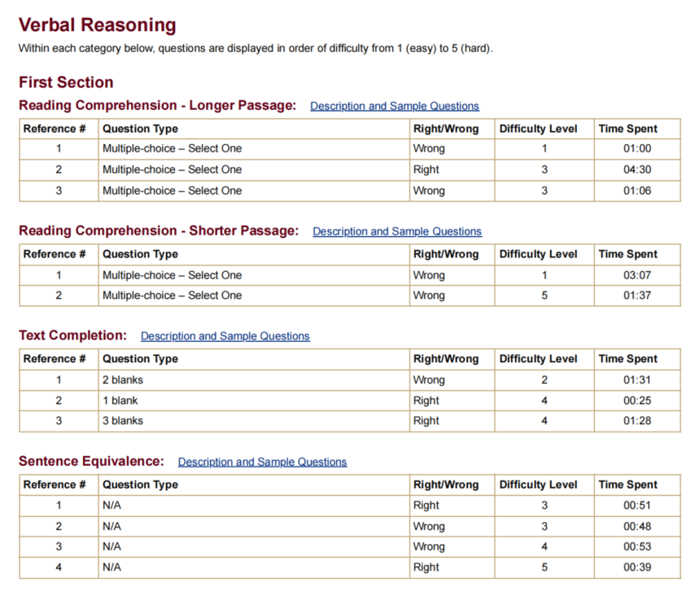Open Sentence Equivalence Description and Sample Questions link

coord(262,462)
